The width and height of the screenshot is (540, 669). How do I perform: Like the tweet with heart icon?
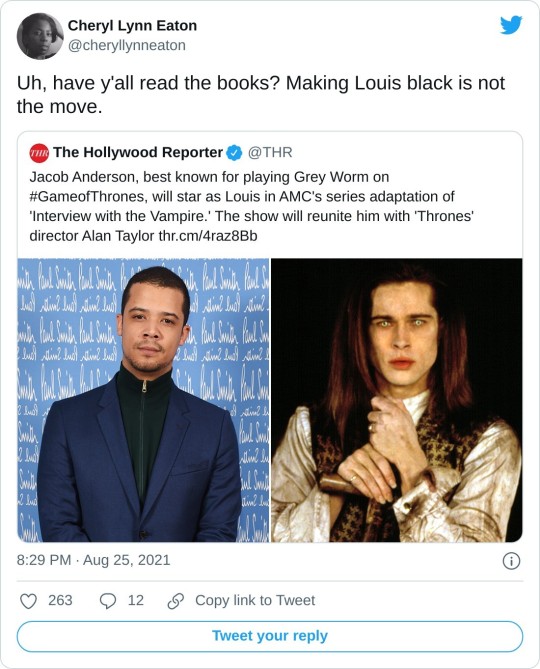pyautogui.click(x=29, y=601)
